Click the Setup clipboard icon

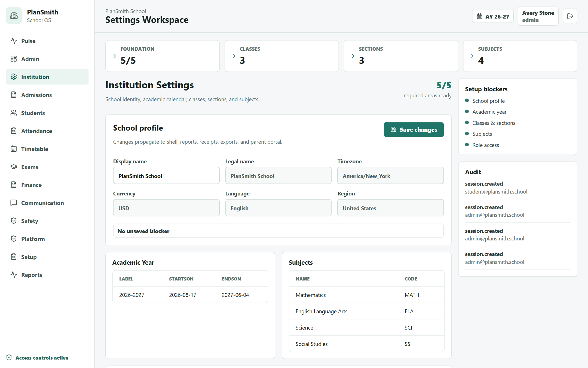[14, 257]
